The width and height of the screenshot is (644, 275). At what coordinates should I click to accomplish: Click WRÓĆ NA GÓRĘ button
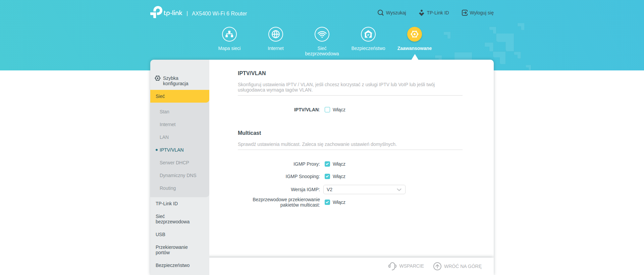point(458,266)
